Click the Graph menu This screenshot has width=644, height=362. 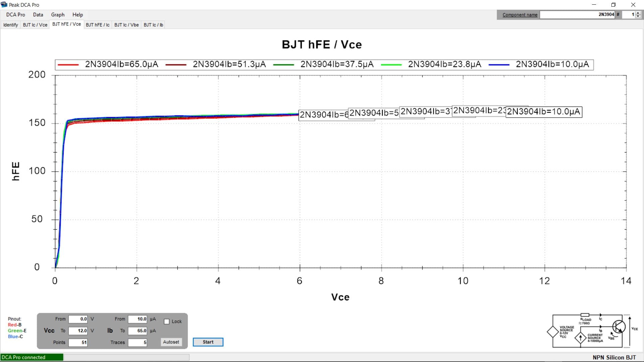58,15
